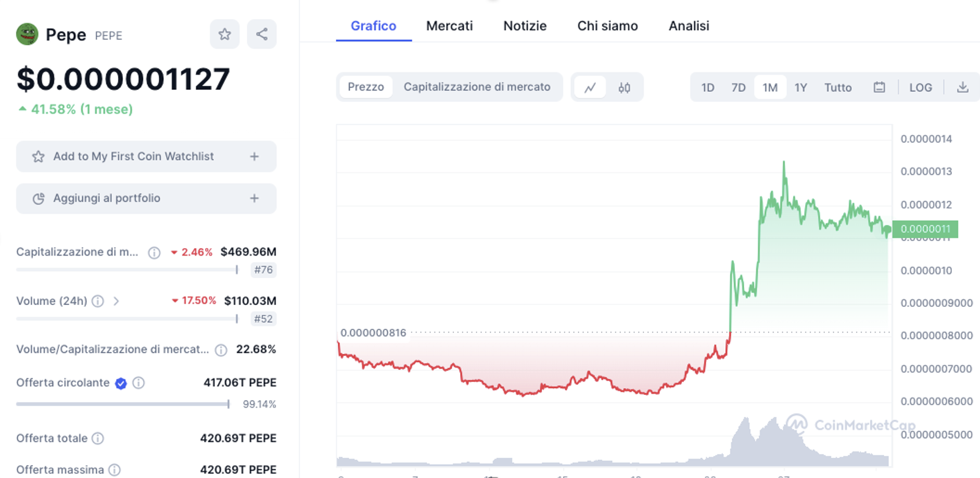Viewport: 980px width, 478px height.
Task: Click the 2.46% market cap change
Action: point(192,252)
